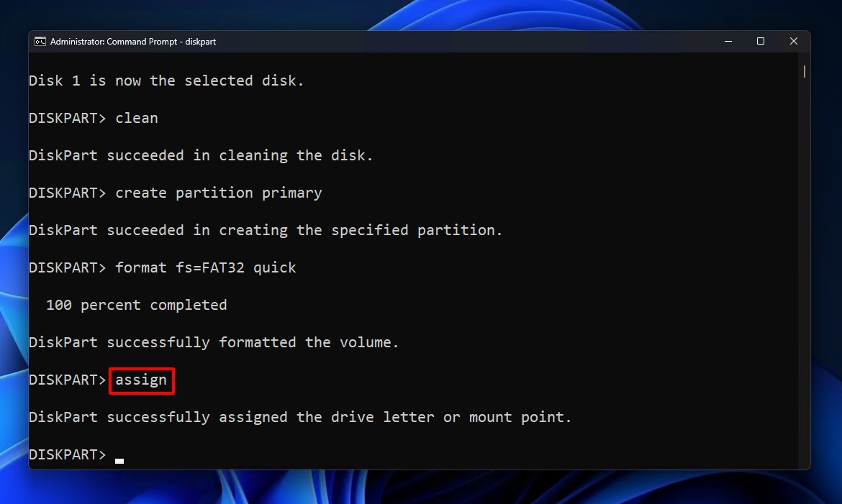Maximize the Command Prompt window
842x504 pixels.
pos(760,41)
